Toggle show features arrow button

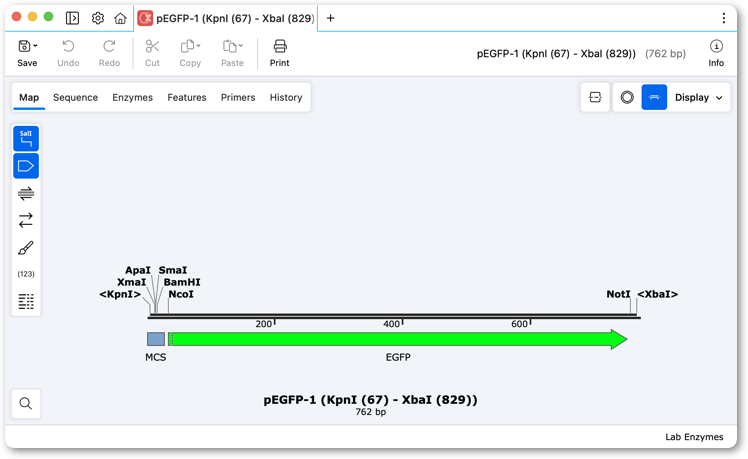pos(26,166)
